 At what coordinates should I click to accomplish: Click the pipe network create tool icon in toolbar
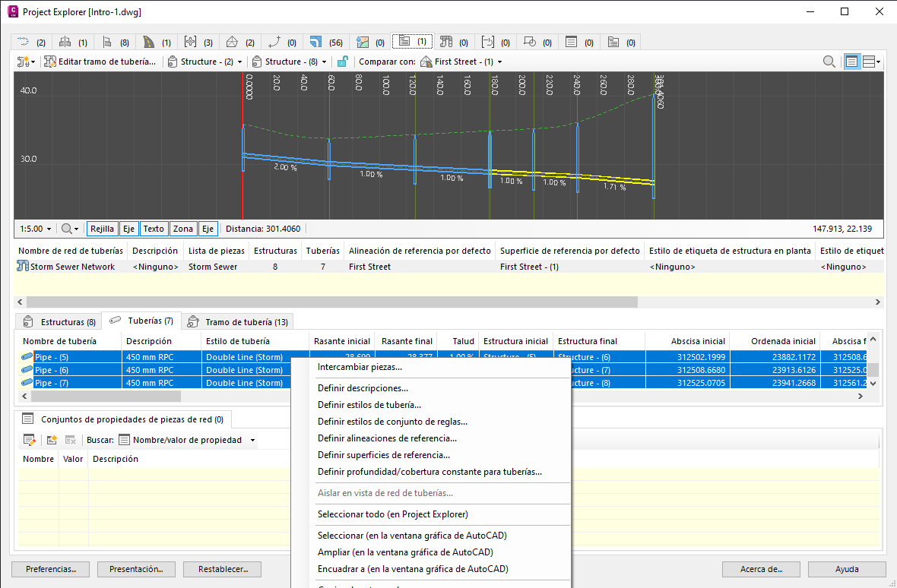pyautogui.click(x=23, y=62)
